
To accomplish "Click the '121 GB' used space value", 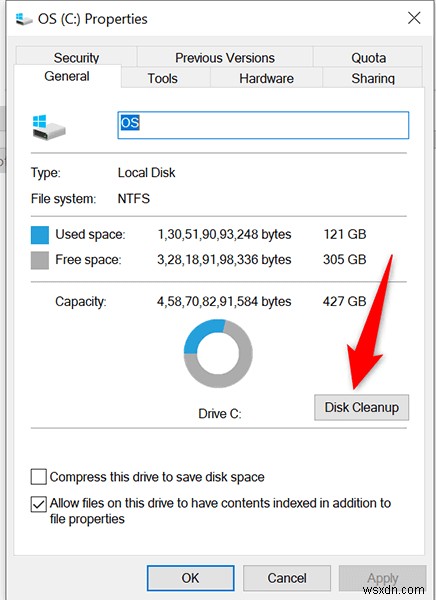I will tap(345, 234).
